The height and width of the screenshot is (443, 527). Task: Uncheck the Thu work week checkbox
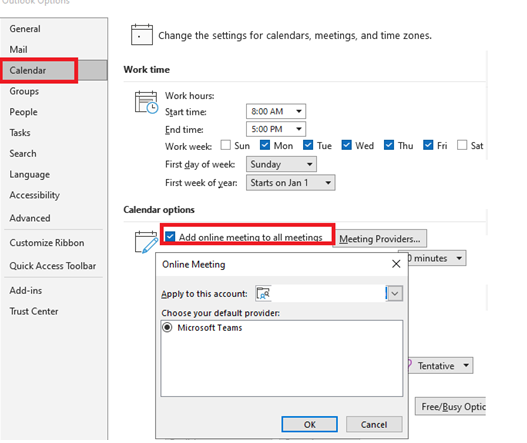pyautogui.click(x=389, y=145)
